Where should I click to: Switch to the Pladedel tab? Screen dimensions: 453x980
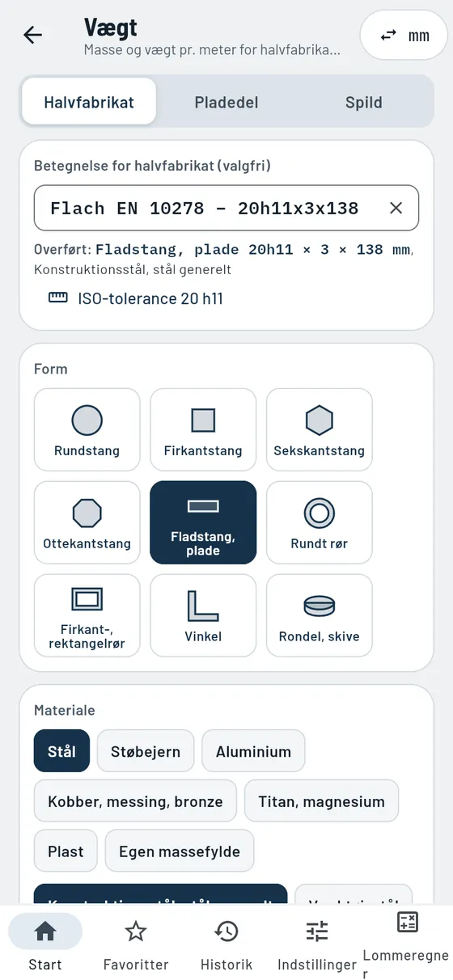pos(226,102)
